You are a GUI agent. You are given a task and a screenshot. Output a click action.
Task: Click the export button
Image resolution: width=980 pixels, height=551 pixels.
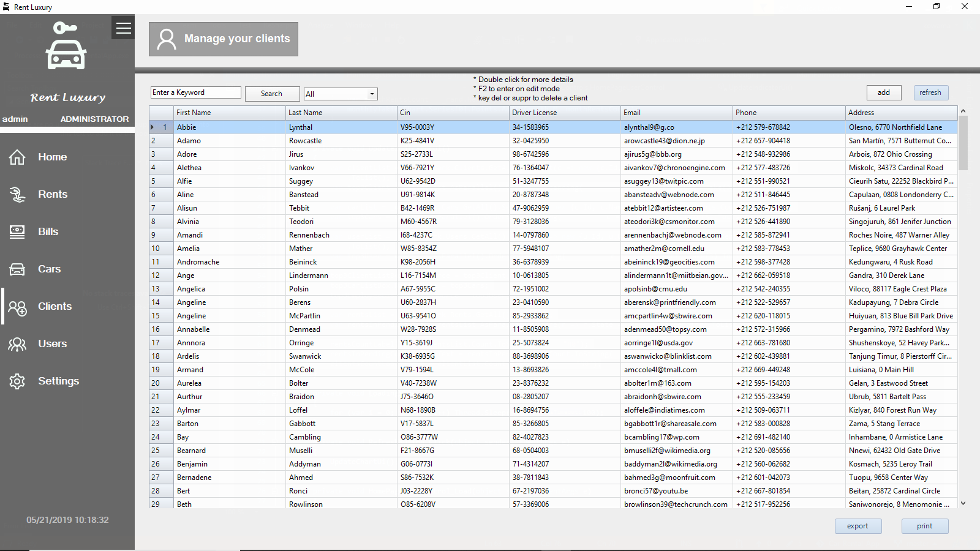pos(858,526)
